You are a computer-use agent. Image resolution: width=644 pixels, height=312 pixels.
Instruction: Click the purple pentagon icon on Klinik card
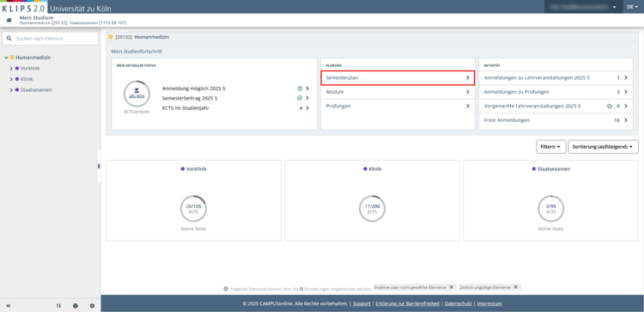click(x=365, y=168)
